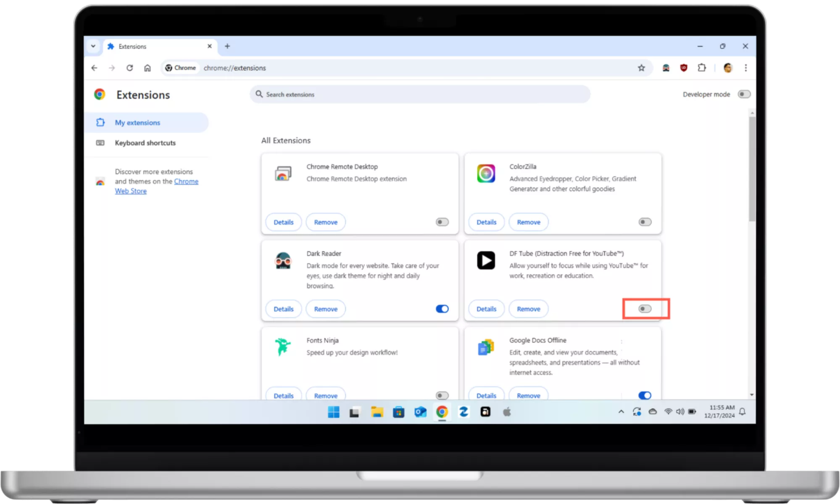The image size is (840, 504).
Task: Click the Chrome profile avatar
Action: point(728,68)
